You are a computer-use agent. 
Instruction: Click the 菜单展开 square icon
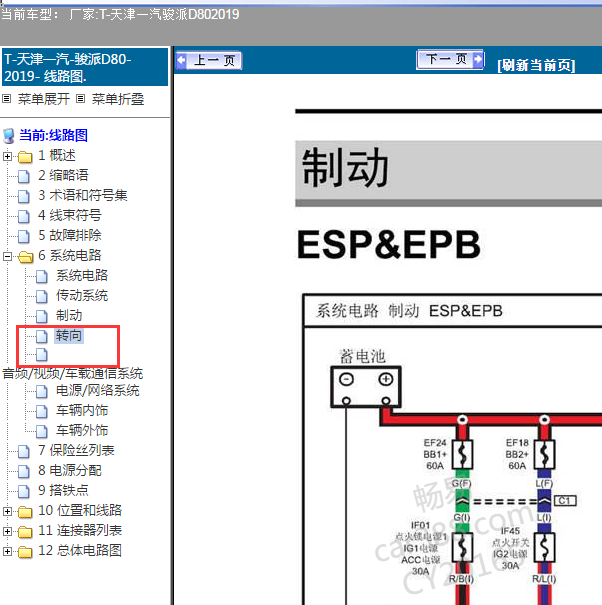point(7,99)
